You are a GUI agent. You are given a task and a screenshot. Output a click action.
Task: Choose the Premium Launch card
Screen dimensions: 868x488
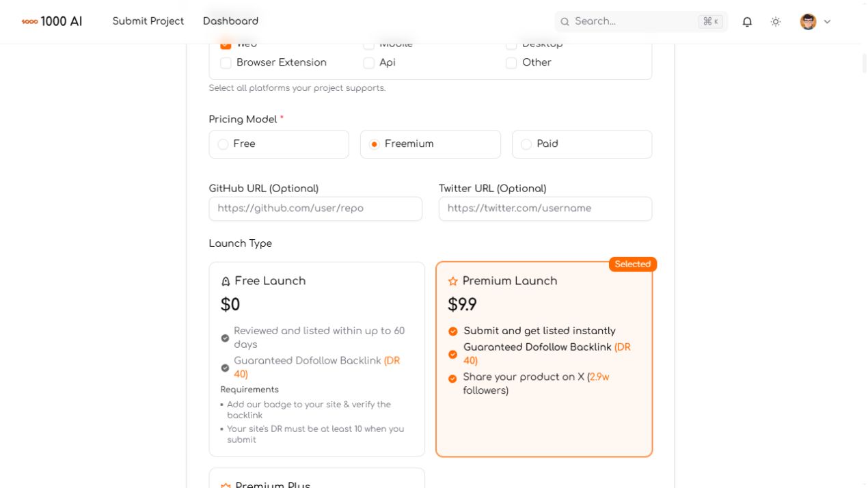(x=544, y=360)
